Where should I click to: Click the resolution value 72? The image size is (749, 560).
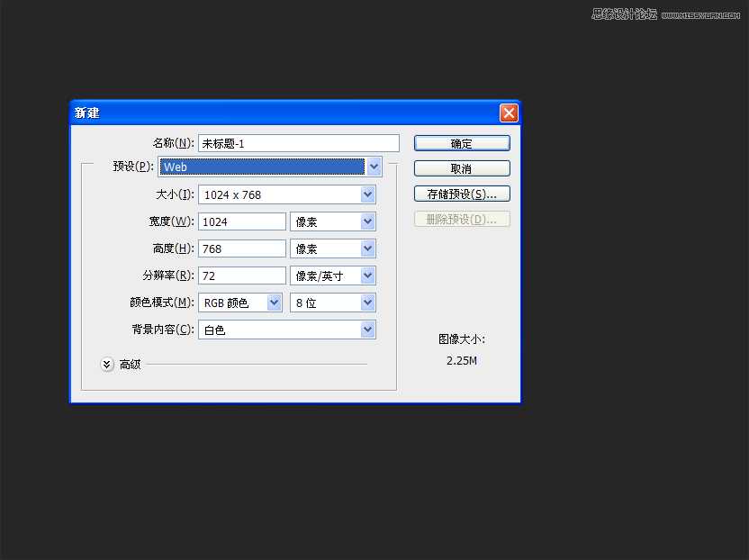pyautogui.click(x=239, y=275)
